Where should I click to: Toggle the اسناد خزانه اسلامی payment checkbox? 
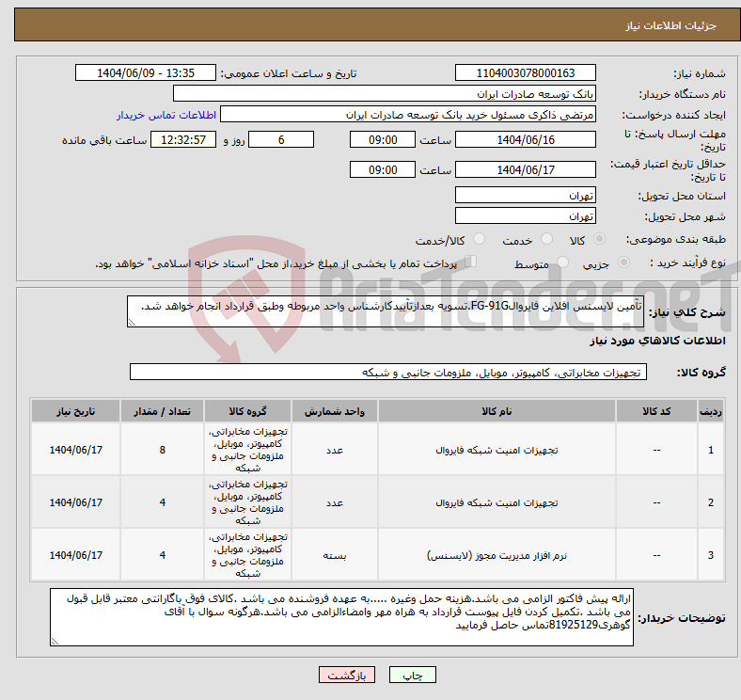point(471,261)
